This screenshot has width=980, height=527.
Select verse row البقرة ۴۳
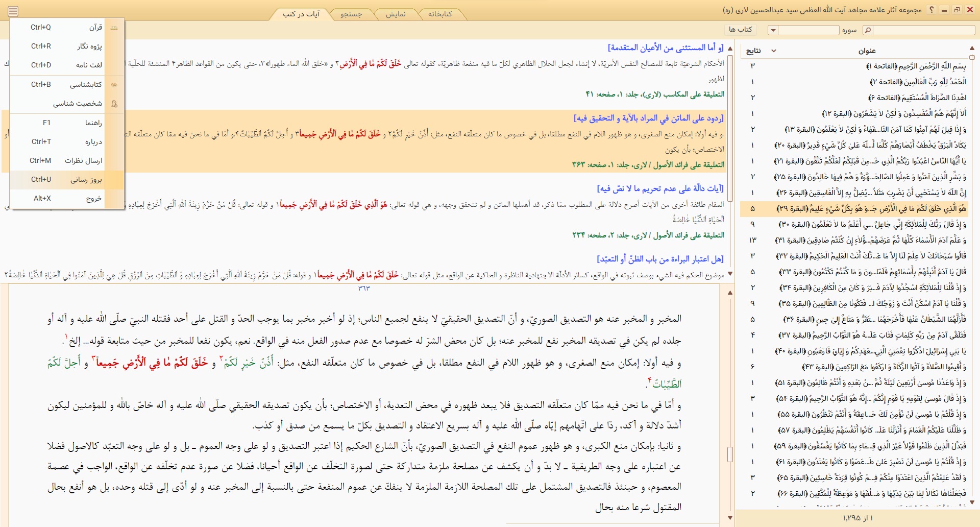click(853, 367)
